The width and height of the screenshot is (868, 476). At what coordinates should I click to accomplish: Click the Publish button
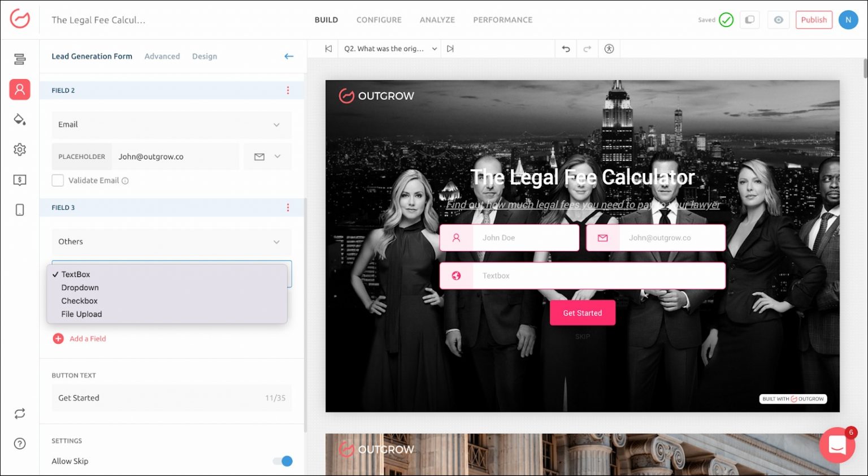pyautogui.click(x=813, y=20)
